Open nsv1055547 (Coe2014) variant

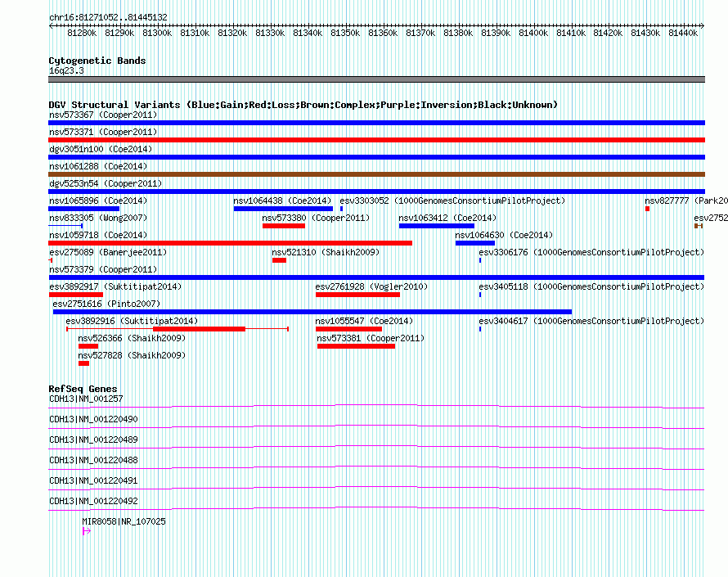[364, 321]
